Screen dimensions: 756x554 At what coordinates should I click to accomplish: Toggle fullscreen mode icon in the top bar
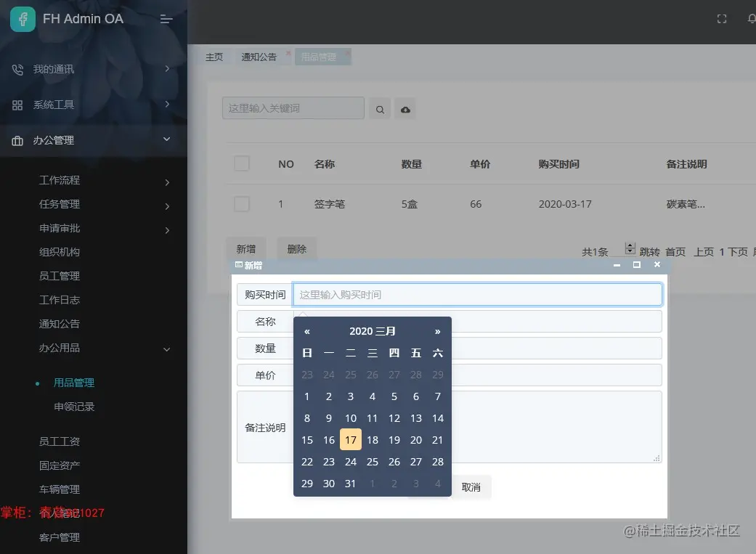pos(722,19)
